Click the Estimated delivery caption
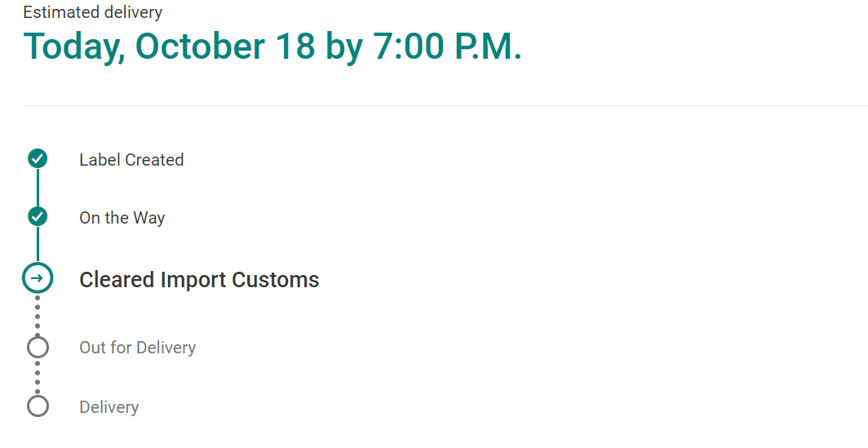This screenshot has height=448, width=868. click(92, 12)
